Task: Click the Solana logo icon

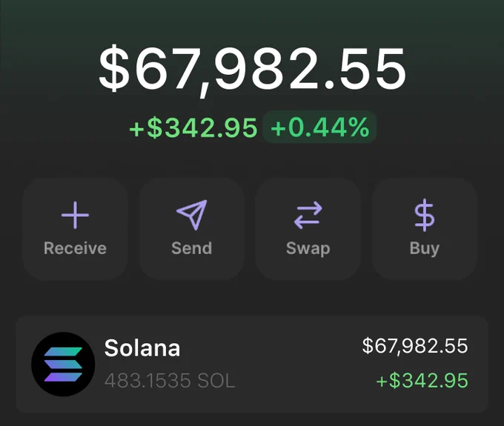Action: (63, 364)
